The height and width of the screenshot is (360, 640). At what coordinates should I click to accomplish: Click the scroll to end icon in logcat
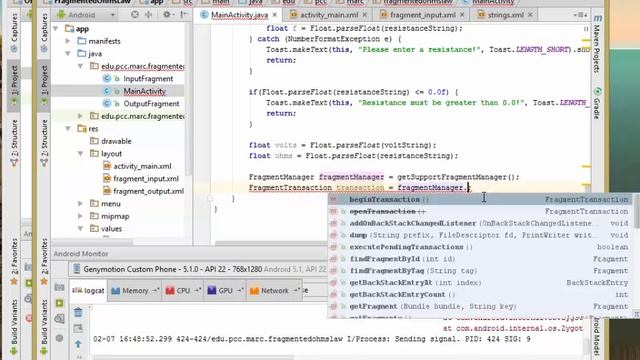(78, 328)
